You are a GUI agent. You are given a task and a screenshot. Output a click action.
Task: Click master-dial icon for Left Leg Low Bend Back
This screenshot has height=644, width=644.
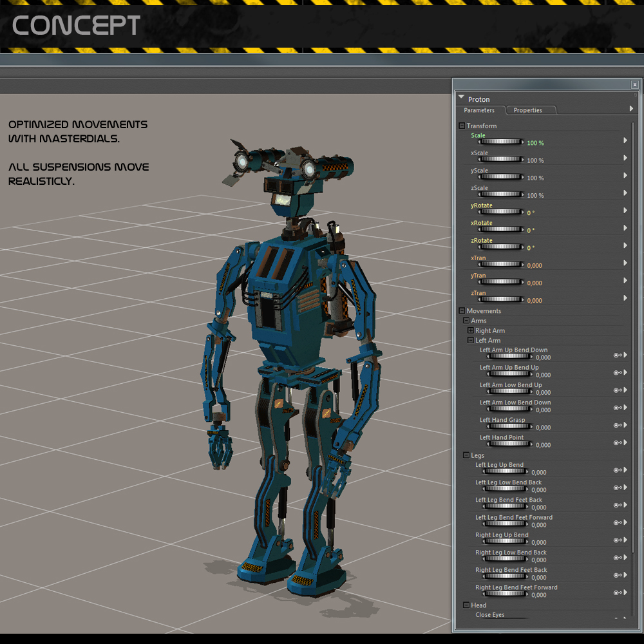coord(618,488)
